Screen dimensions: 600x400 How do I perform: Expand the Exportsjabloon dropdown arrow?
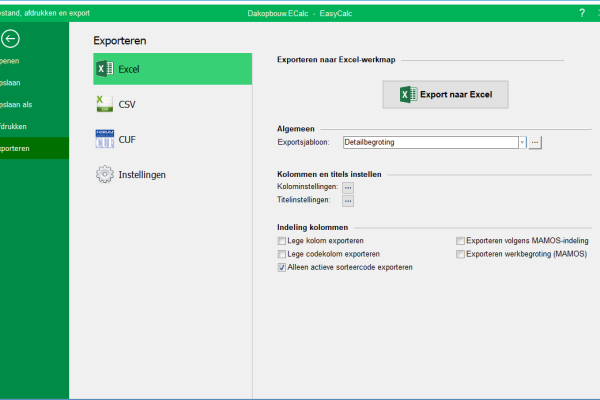(522, 143)
